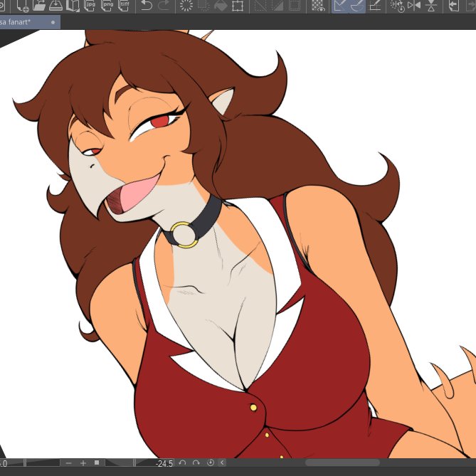Viewport: 476px width, 476px height.
Task: Click the left chevron beside the rotation controls
Action: point(222,462)
